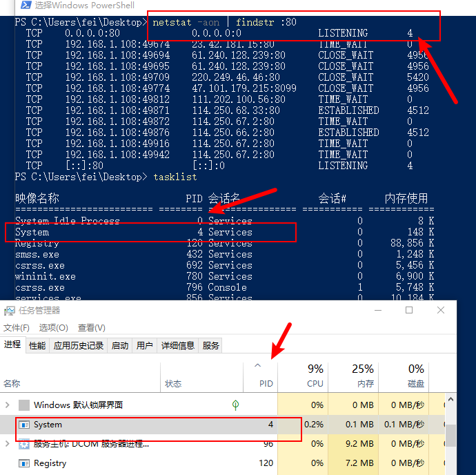Switch to the 服务 tab
Image resolution: width=476 pixels, height=475 pixels.
click(210, 345)
